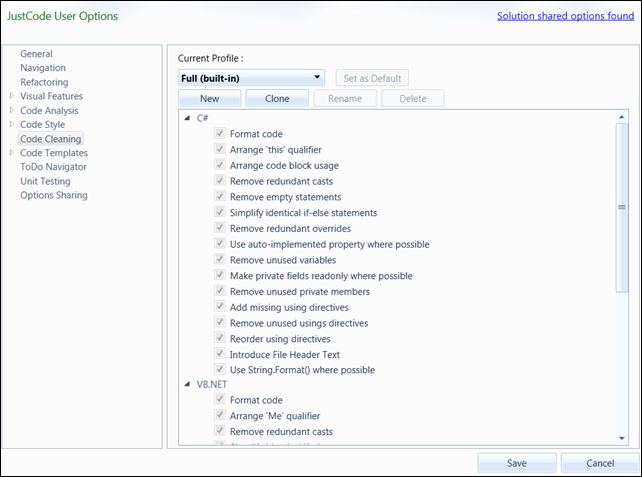Click the New profile button
Viewport: 642px width, 477px height.
(209, 98)
